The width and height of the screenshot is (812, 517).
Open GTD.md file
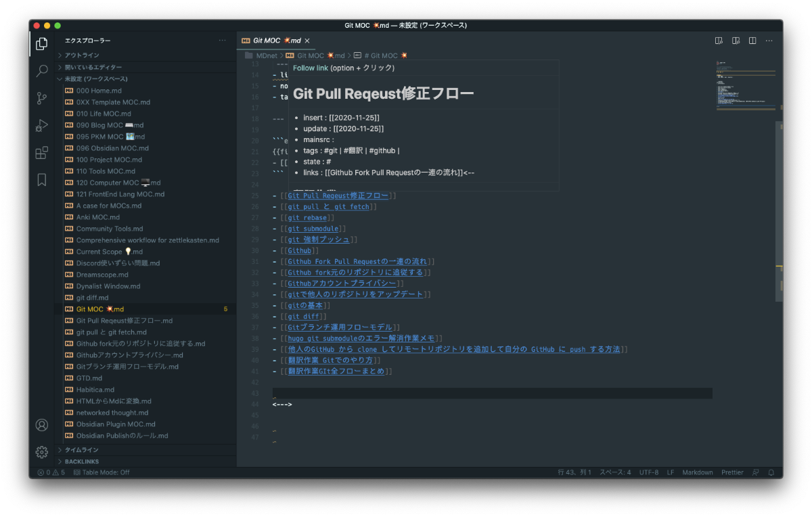click(x=145, y=378)
